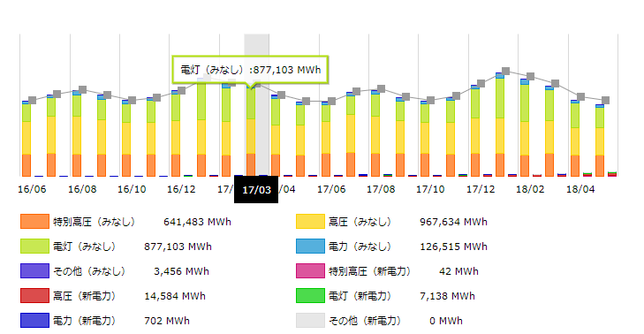Click the stacked bar above 18/02

pyautogui.click(x=525, y=128)
